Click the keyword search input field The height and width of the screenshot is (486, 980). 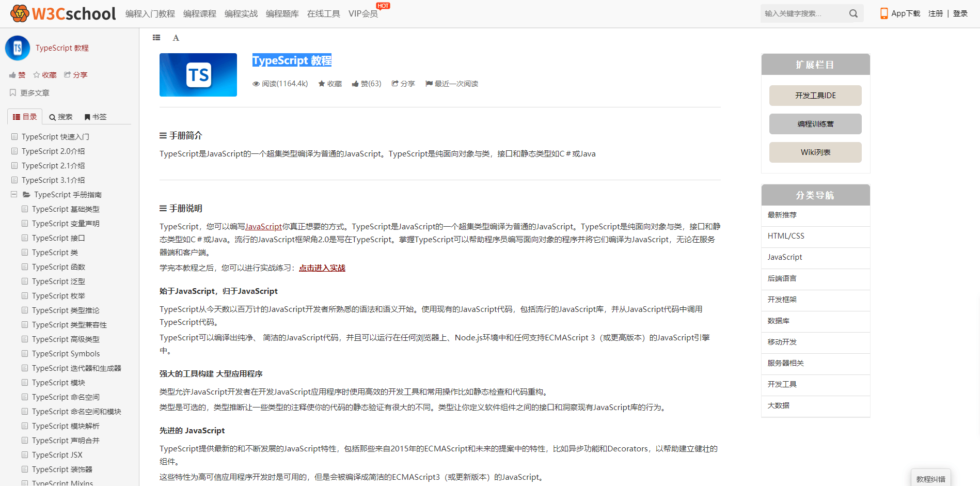coord(803,13)
